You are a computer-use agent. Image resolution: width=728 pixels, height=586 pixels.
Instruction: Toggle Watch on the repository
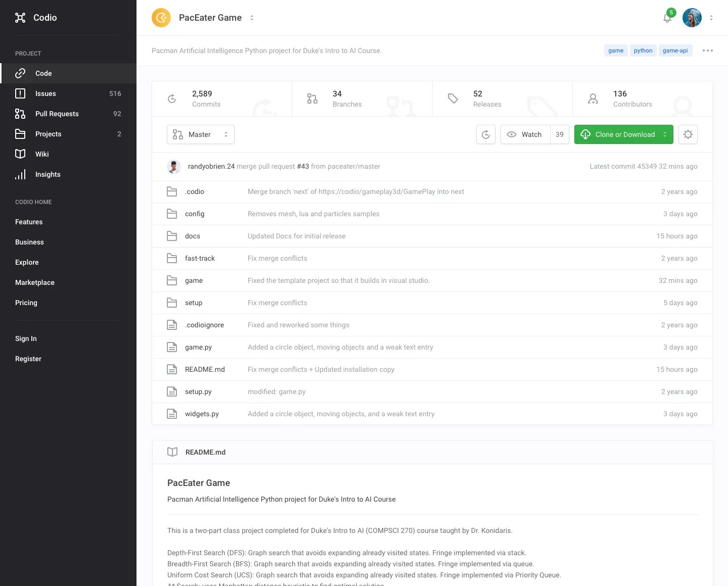525,134
